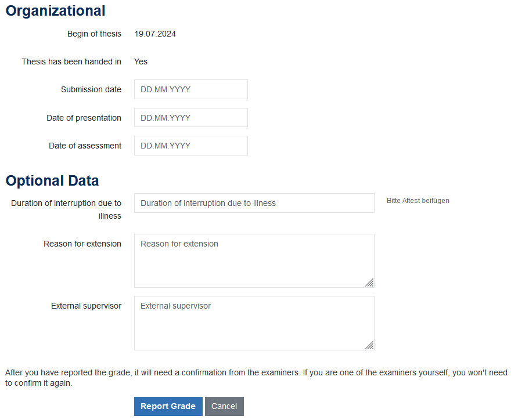Click the Date of presentation label
The image size is (518, 420).
click(84, 118)
